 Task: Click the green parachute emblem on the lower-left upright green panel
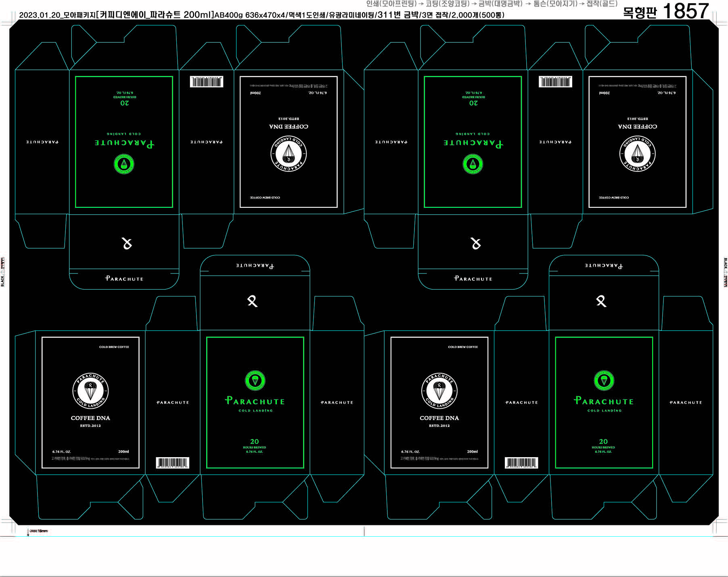point(255,380)
